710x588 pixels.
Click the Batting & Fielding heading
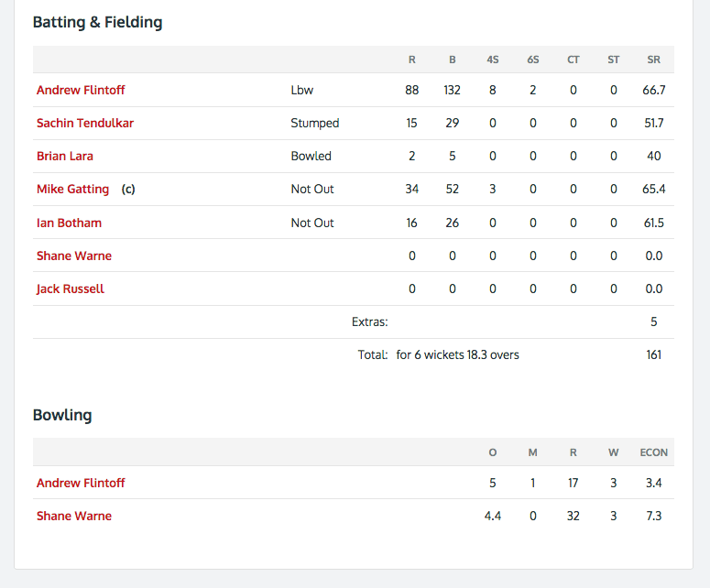point(97,22)
